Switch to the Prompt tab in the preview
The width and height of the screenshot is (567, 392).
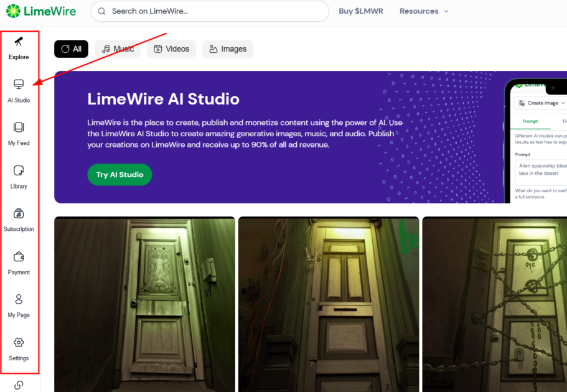click(530, 121)
